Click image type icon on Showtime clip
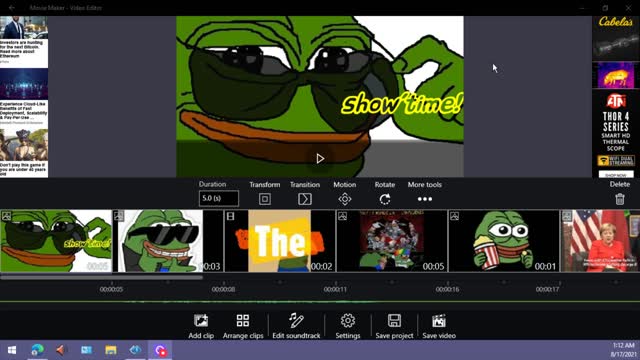 [x=7, y=216]
